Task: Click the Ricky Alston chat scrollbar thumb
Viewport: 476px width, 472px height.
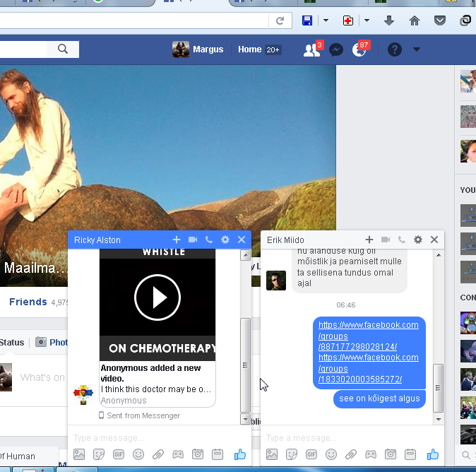Action: pyautogui.click(x=245, y=365)
